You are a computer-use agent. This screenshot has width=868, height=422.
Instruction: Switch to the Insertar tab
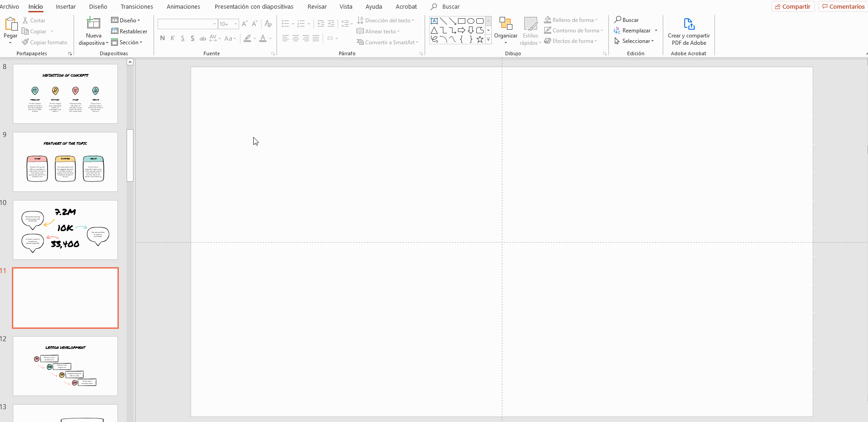coord(66,7)
